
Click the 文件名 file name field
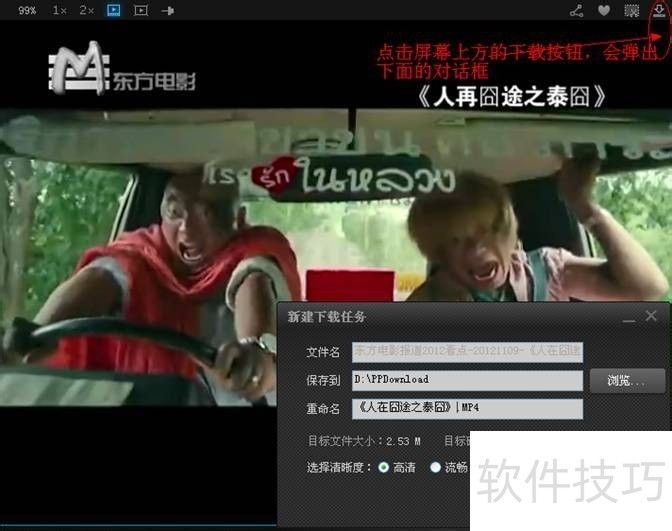click(x=466, y=352)
